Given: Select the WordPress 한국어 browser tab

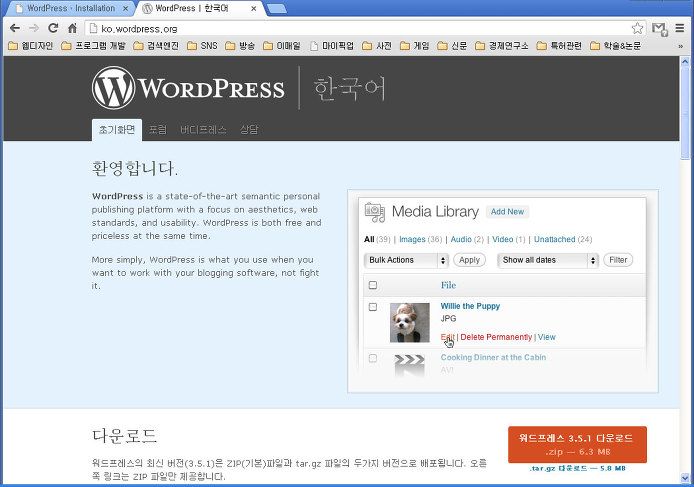Looking at the screenshot, I should (199, 8).
